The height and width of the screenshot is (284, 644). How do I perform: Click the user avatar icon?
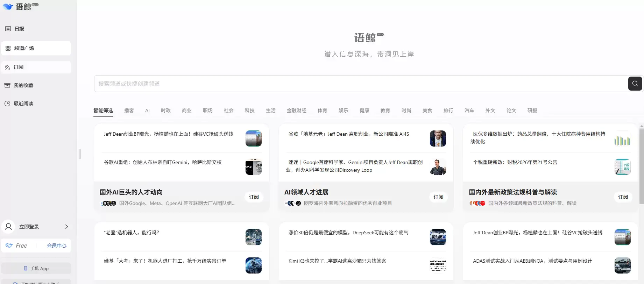pos(8,227)
